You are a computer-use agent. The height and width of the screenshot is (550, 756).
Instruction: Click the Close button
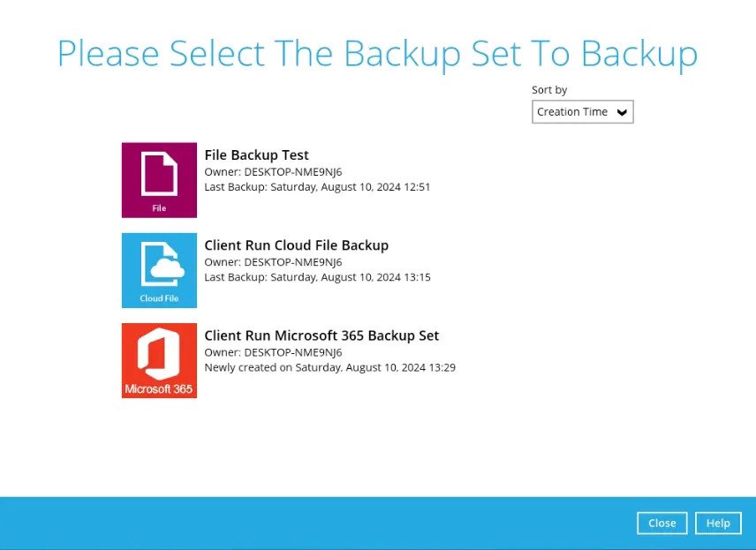tap(661, 523)
